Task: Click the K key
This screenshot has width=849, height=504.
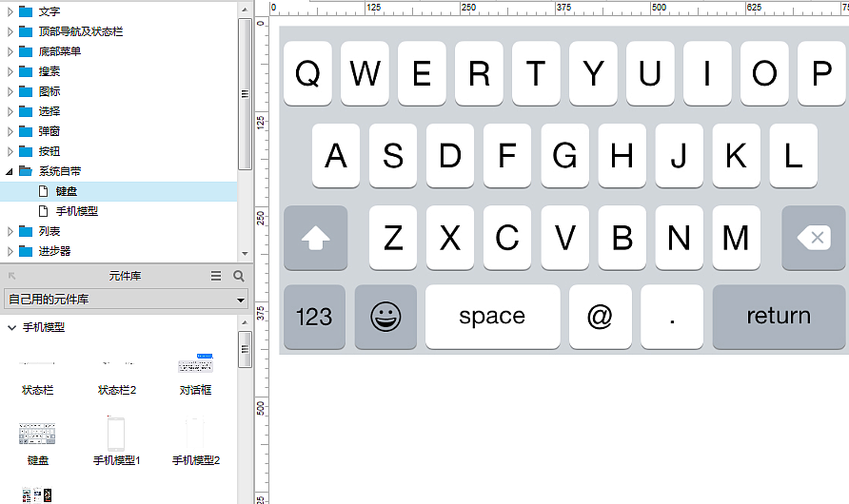Action: point(737,156)
